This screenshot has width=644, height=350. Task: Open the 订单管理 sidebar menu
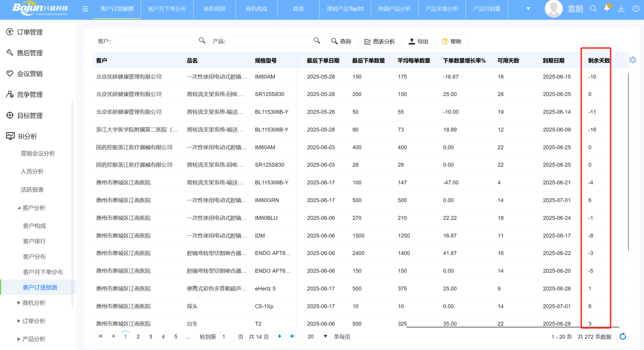point(30,32)
